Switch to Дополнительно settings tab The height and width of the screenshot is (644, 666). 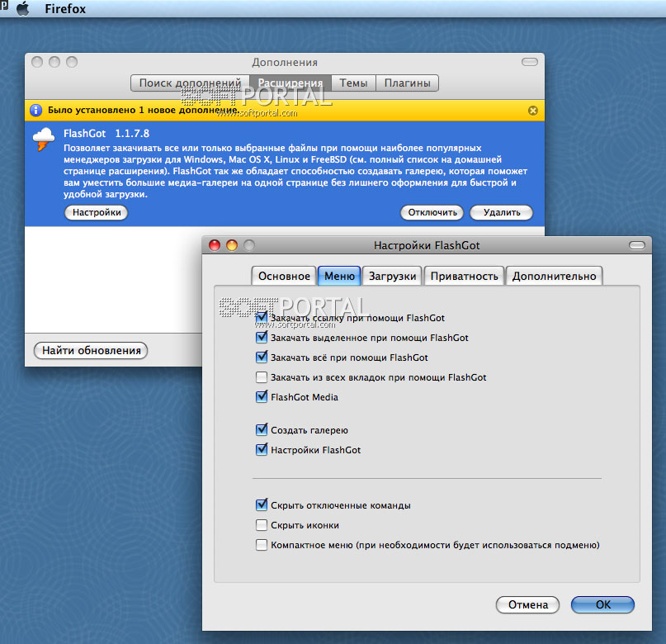pos(554,276)
